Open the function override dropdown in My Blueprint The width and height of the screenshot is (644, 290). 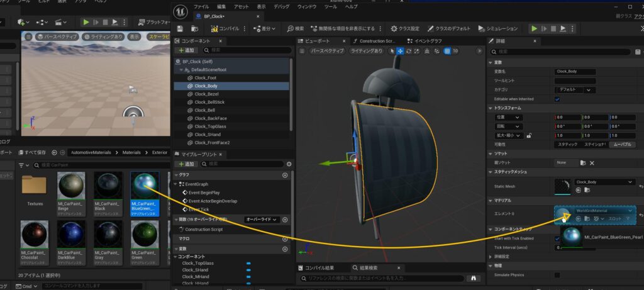click(262, 220)
